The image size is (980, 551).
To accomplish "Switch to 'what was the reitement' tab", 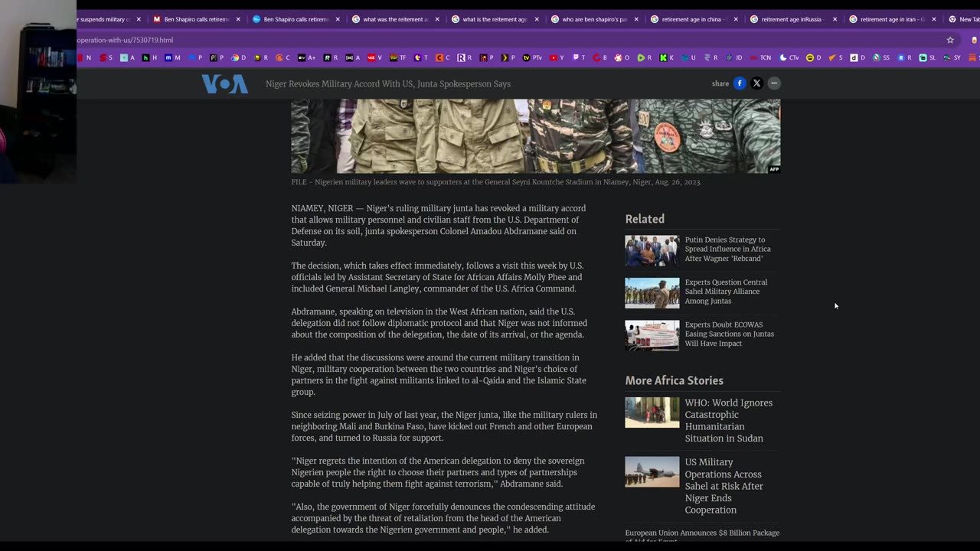I will point(394,19).
